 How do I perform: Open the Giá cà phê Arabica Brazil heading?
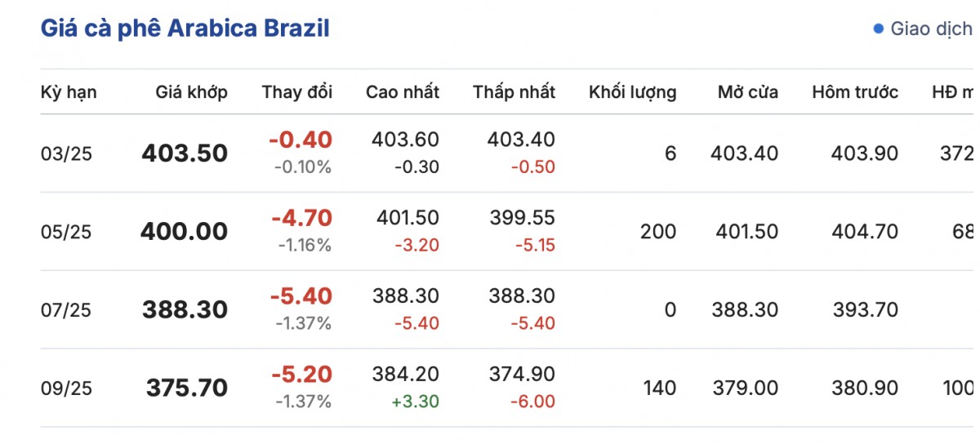pyautogui.click(x=185, y=29)
